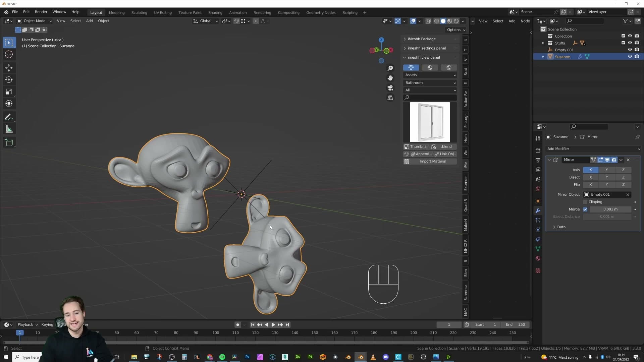Screen dimensions: 644x362
Task: Uncheck the Stuffs collection checkbox
Action: tap(623, 43)
